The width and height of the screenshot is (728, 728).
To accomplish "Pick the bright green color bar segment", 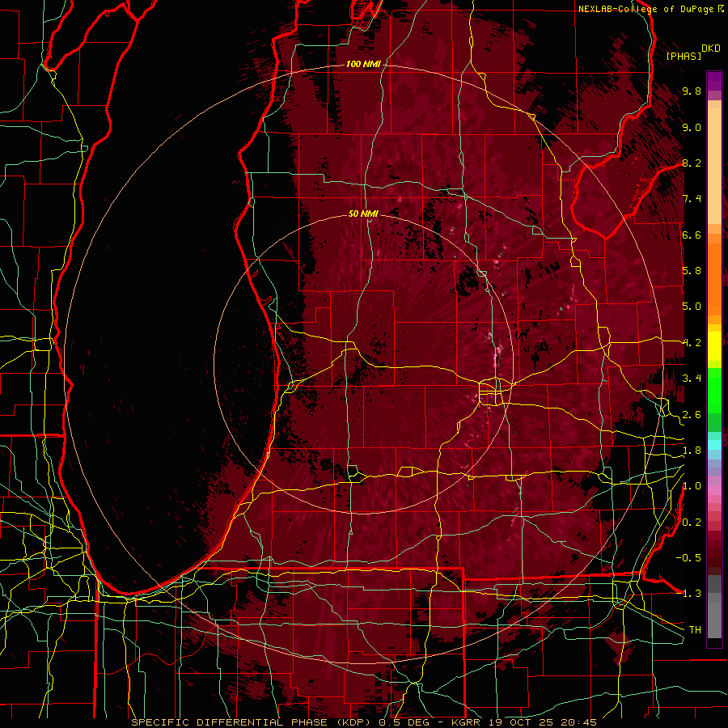I will click(714, 392).
